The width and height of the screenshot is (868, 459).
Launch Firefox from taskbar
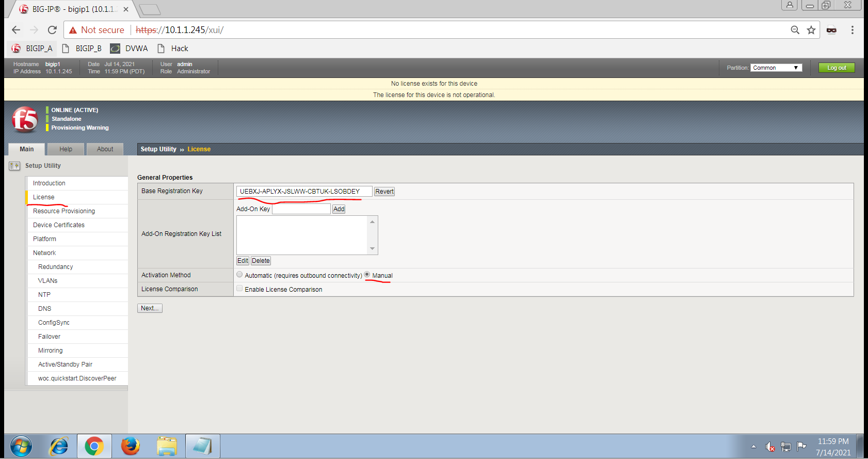130,446
